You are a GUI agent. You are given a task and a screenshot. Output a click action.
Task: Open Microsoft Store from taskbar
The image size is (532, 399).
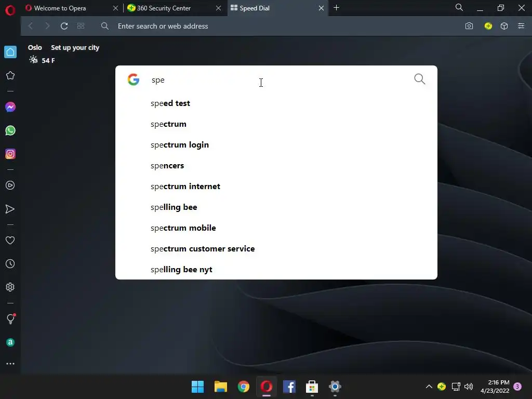point(312,387)
